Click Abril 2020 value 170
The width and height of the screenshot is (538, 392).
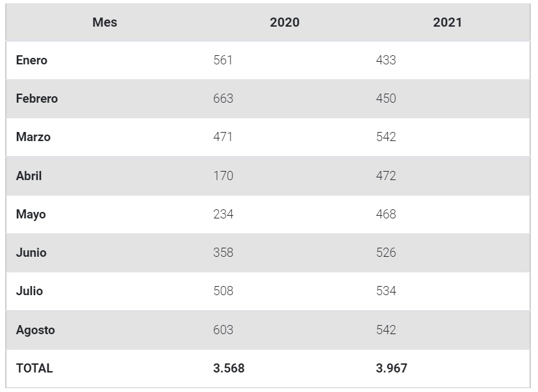(x=223, y=176)
